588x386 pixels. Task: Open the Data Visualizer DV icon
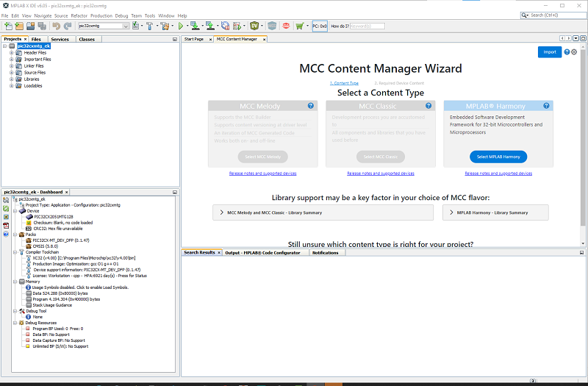click(x=254, y=26)
